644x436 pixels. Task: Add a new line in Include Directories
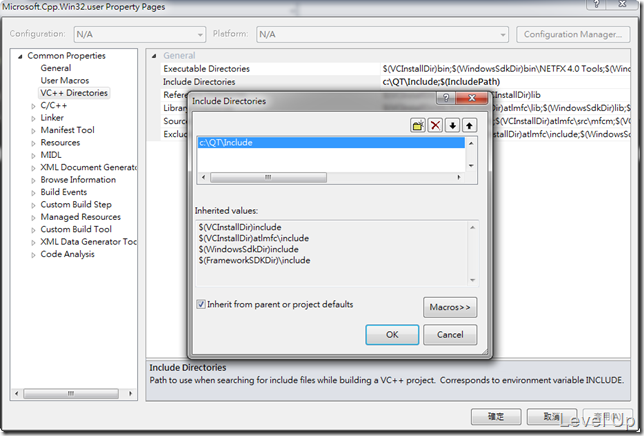click(418, 125)
